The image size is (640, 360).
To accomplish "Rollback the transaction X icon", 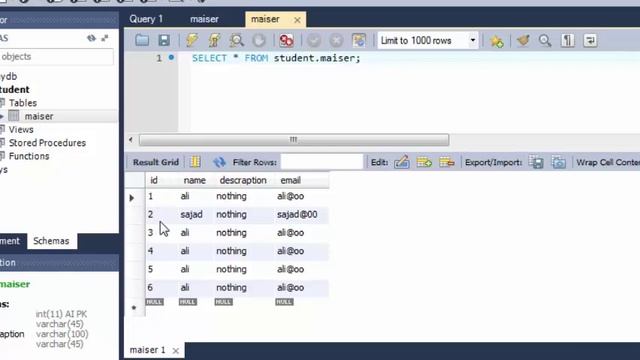I will (x=336, y=40).
